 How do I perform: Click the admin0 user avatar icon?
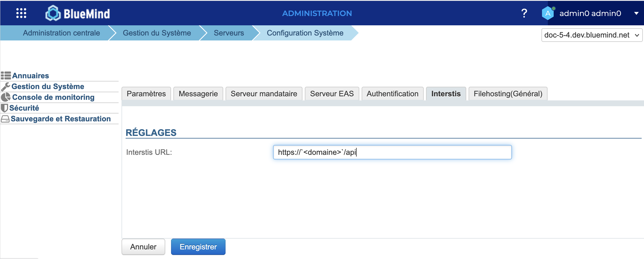coord(548,13)
